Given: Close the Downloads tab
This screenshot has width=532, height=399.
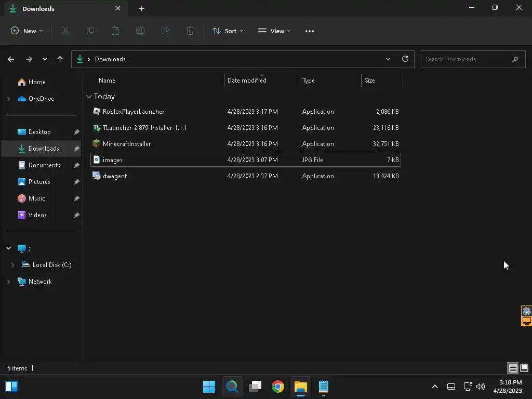Looking at the screenshot, I should (118, 8).
